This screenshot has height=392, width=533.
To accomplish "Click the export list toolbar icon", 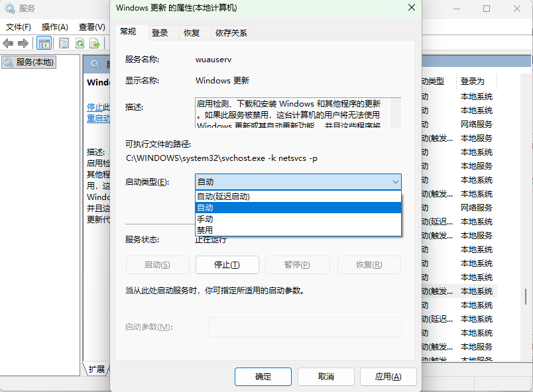I will pos(93,43).
